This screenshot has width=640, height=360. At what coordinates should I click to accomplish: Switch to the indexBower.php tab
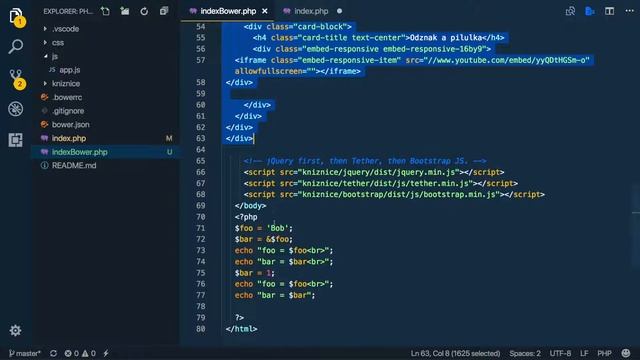click(x=228, y=11)
